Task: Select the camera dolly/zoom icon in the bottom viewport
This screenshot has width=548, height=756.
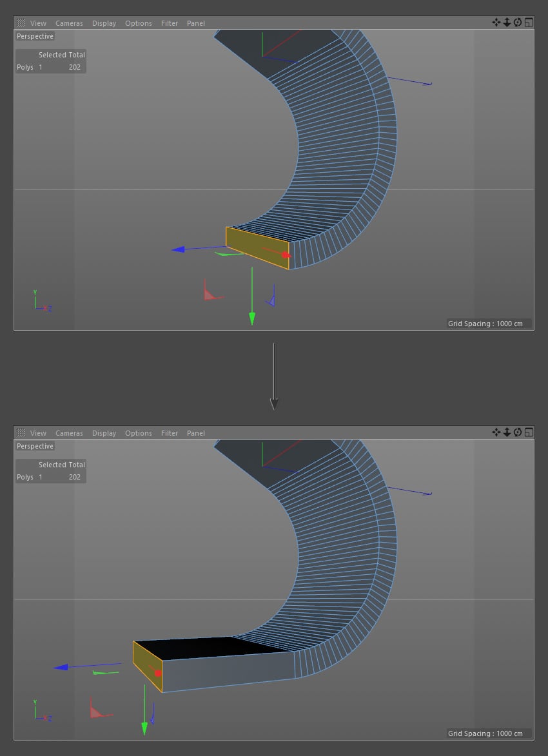Action: tap(507, 432)
